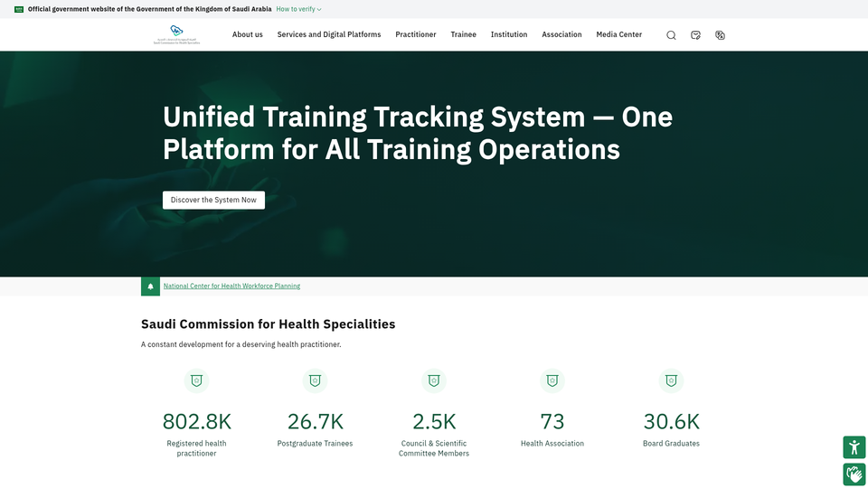Switch language using the translate icon

pyautogui.click(x=721, y=35)
